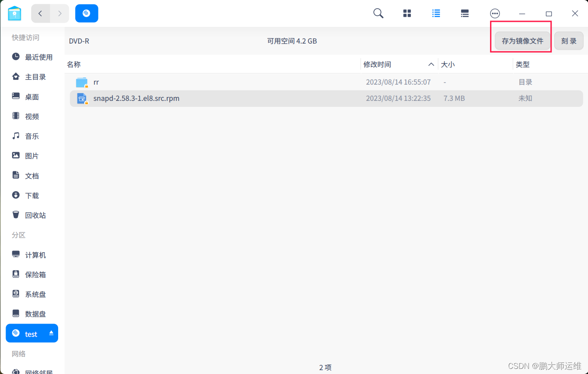Screen dimensions: 588x374
Task: Click the 系统盘 disk icon
Action: (x=16, y=294)
